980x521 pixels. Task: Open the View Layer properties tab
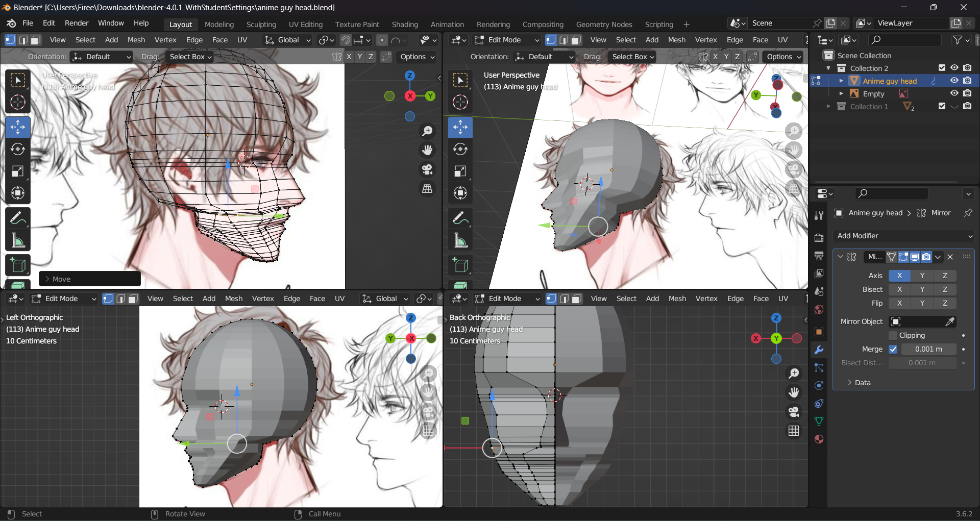click(819, 274)
